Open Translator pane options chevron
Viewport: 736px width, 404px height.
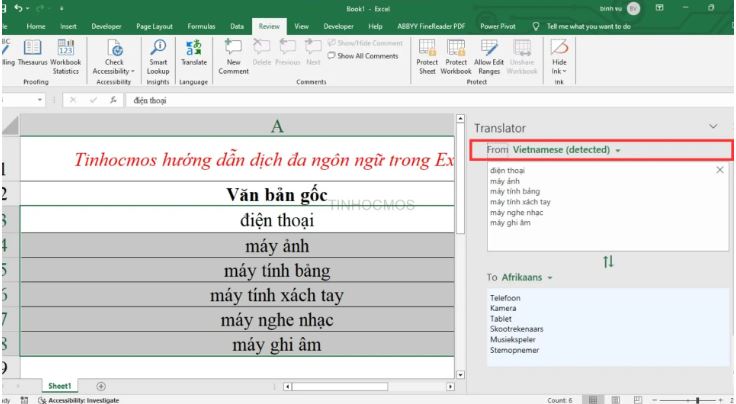713,126
